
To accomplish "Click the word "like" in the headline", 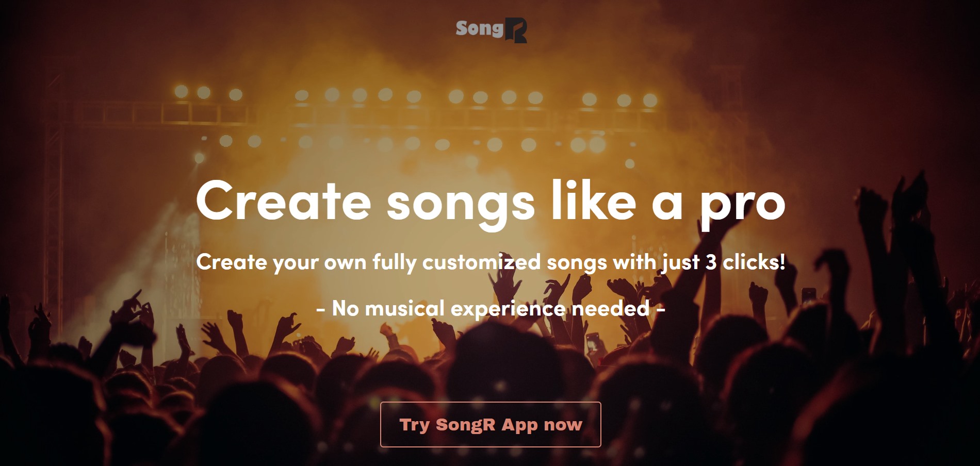I will pyautogui.click(x=593, y=199).
